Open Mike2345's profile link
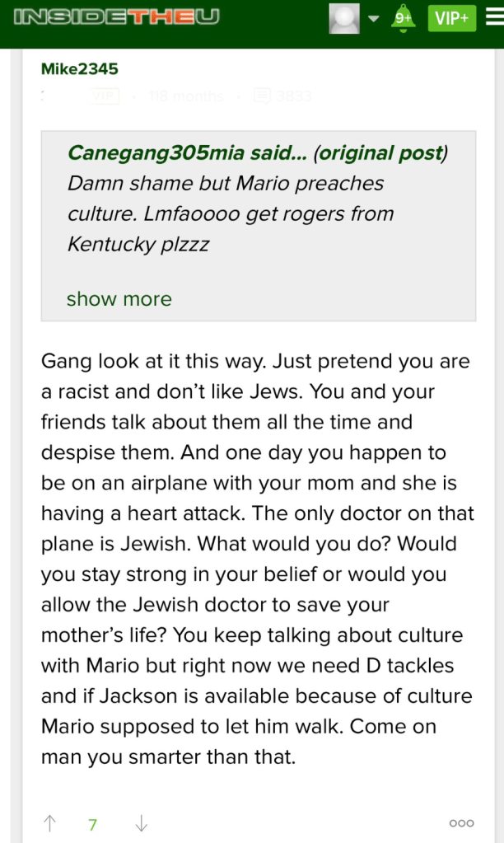This screenshot has width=504, height=843. tap(80, 69)
